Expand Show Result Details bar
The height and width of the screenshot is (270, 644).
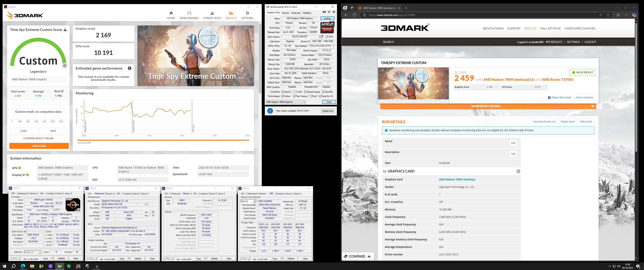coord(488,106)
